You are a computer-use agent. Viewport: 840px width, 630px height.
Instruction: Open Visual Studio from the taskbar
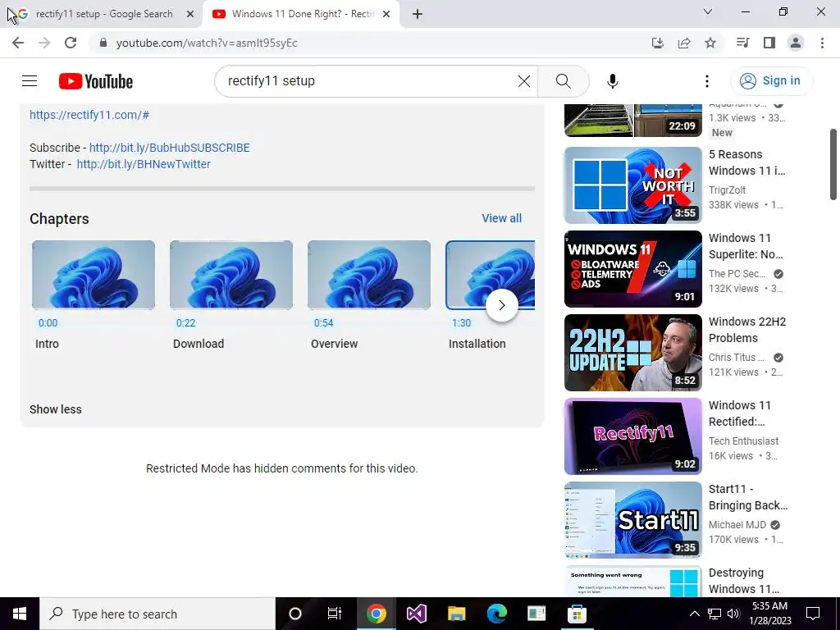416,614
